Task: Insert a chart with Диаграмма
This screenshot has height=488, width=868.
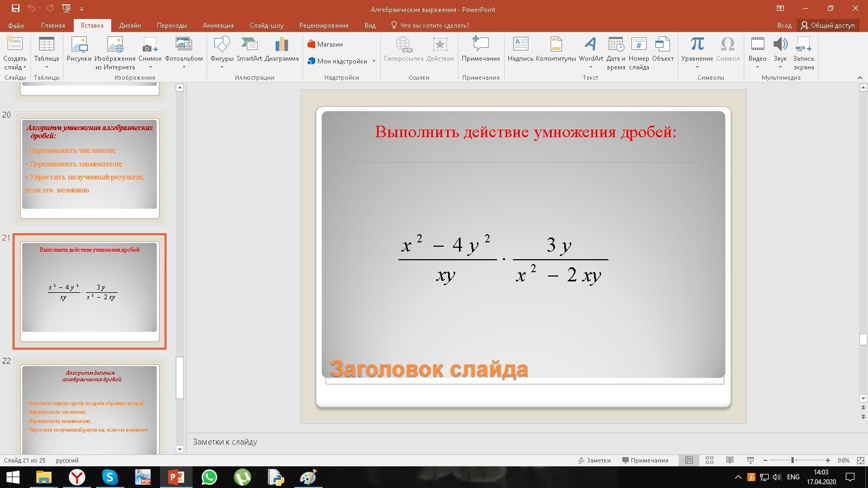Action: [282, 49]
